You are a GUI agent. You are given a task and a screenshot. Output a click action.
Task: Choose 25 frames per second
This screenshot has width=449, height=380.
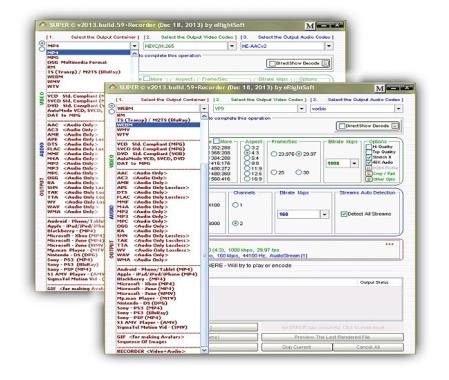point(274,172)
